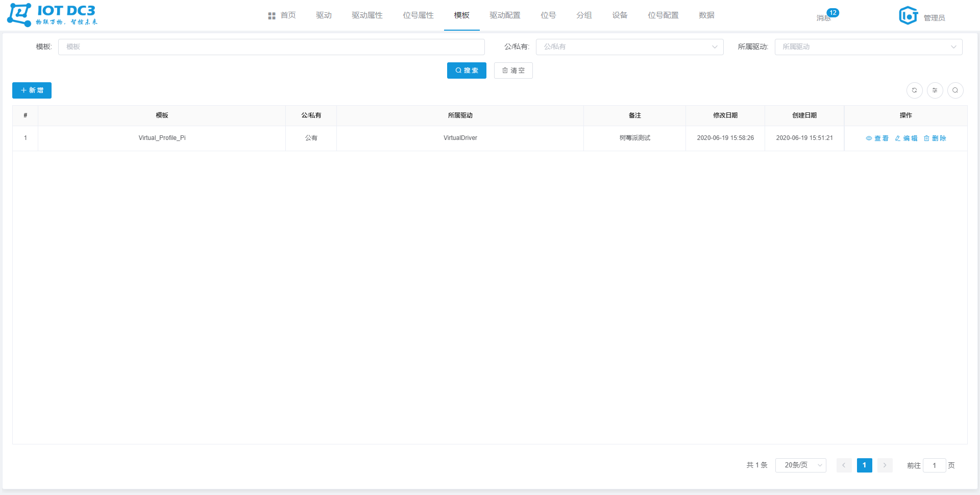Click the 2020-06-19 15:58:26 date cell

725,138
